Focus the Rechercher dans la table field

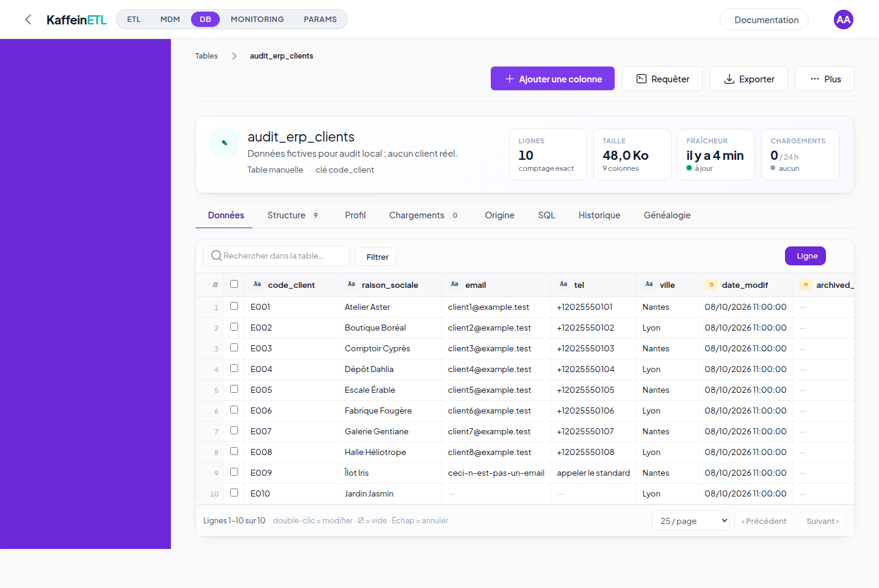click(x=277, y=256)
